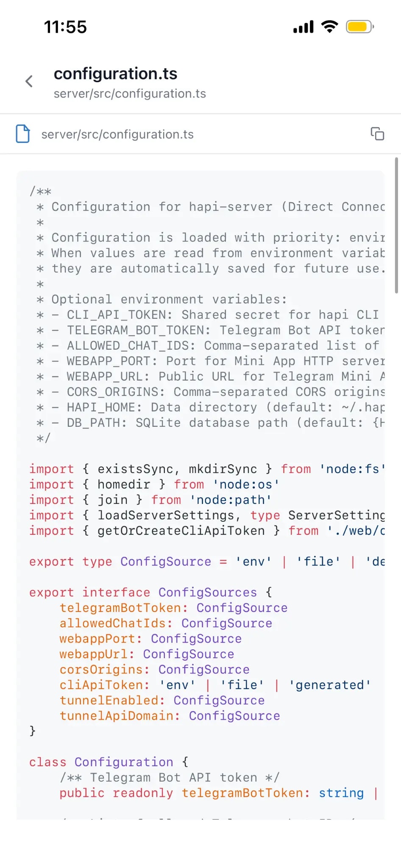Tap the Wi-Fi indicator in status bar
This screenshot has height=868, width=401.
[x=329, y=26]
